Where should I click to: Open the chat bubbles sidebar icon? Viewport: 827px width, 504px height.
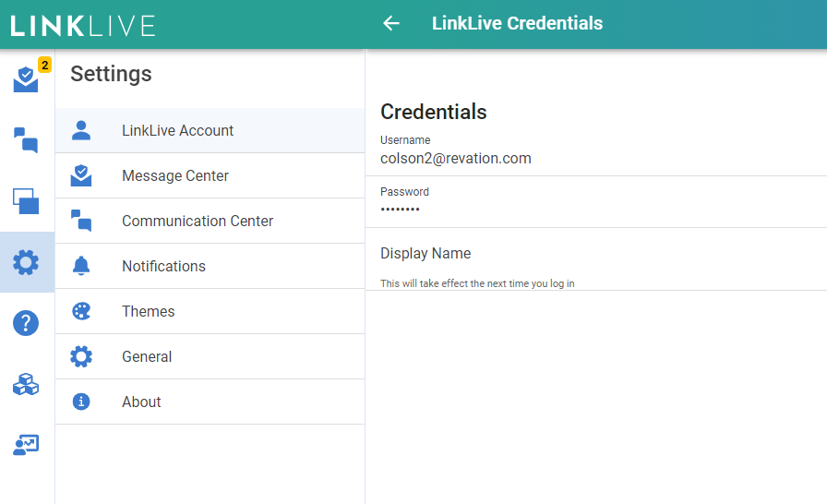point(26,140)
